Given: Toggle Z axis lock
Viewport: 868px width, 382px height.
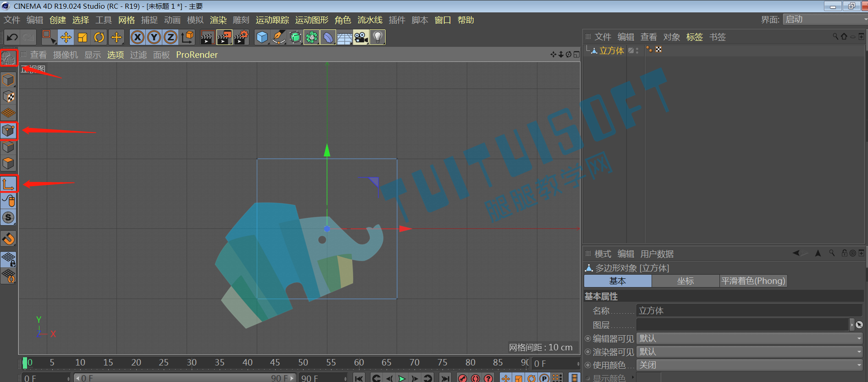Looking at the screenshot, I should point(171,37).
